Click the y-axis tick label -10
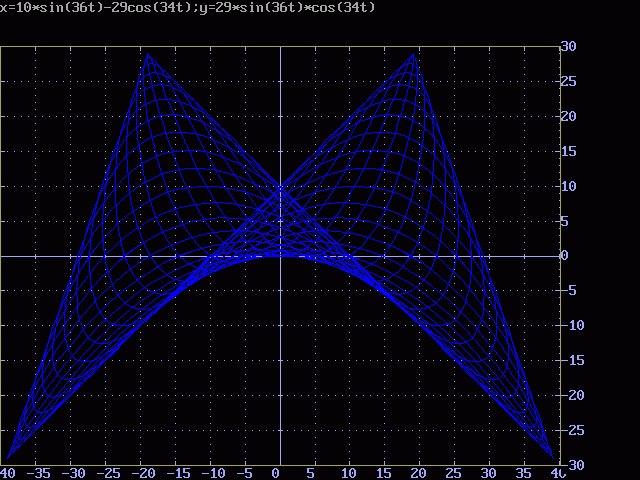The height and width of the screenshot is (480, 640). pos(572,326)
